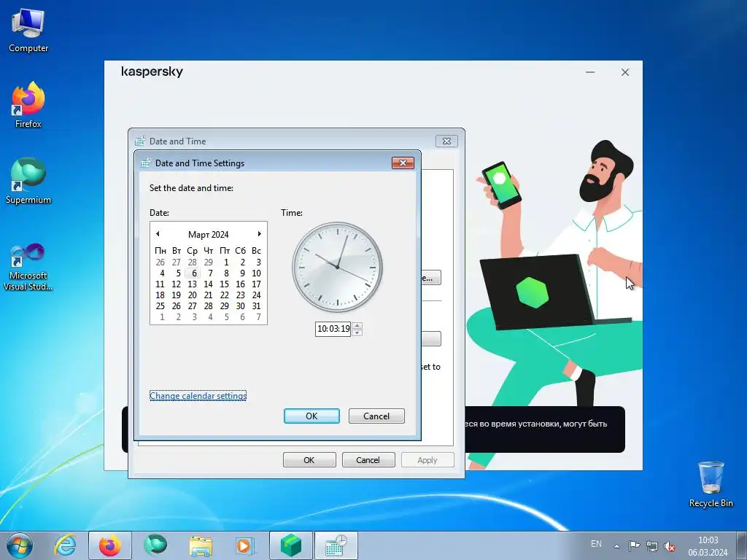
Task: Select March 9 in the calendar
Action: pos(242,273)
